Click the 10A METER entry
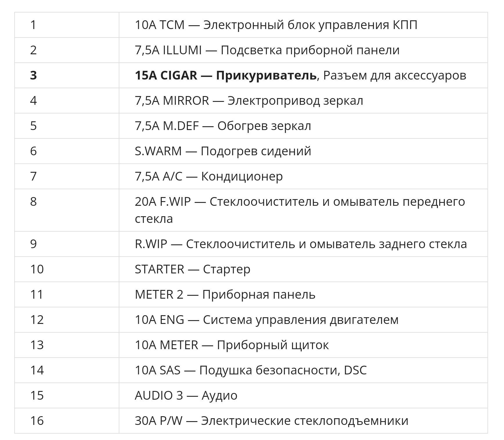This screenshot has width=504, height=440. [231, 345]
